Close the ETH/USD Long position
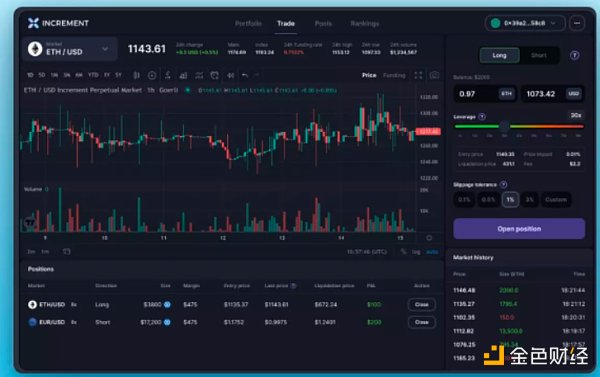 [x=422, y=305]
